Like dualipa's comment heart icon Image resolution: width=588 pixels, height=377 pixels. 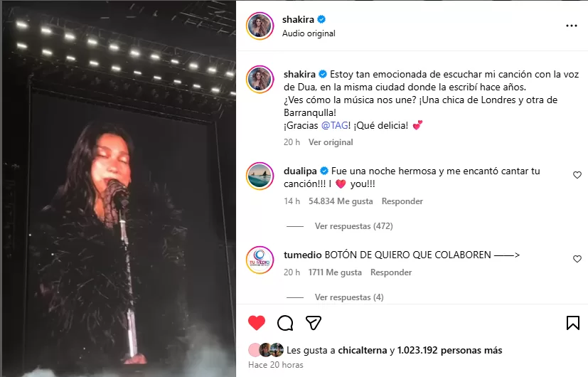[x=577, y=175]
